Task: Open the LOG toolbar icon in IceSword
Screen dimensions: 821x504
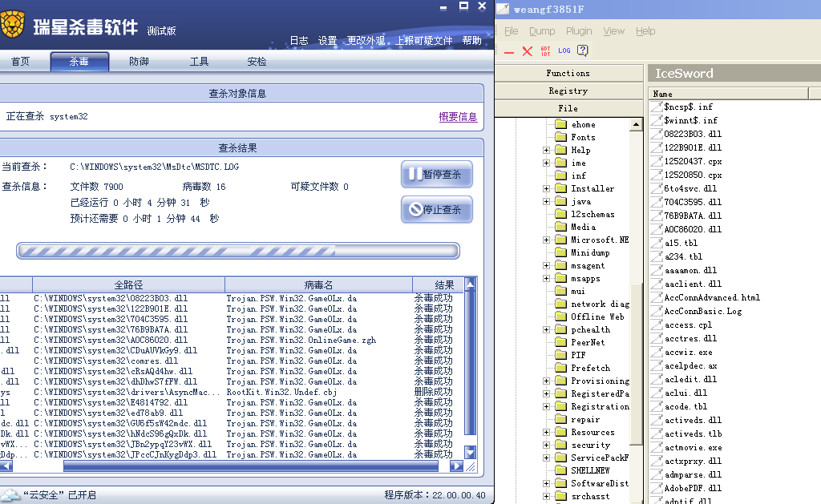Action: point(564,50)
